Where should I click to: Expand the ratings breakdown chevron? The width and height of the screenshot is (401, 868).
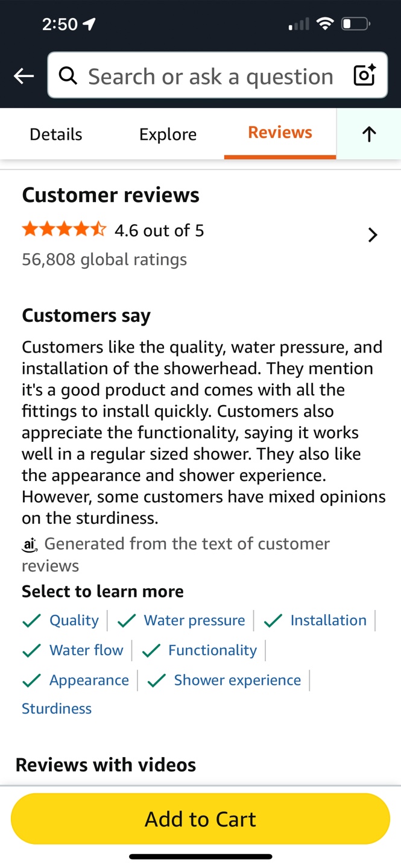pyautogui.click(x=372, y=235)
